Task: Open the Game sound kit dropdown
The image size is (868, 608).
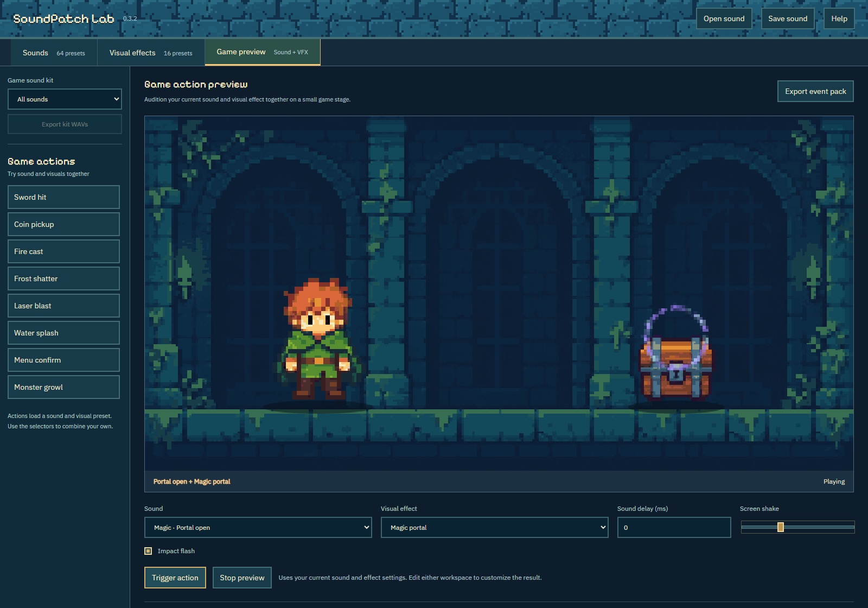Action: (x=65, y=99)
